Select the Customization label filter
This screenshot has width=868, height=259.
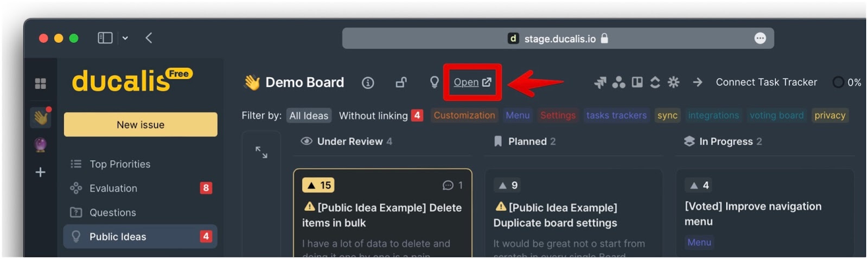(x=464, y=115)
